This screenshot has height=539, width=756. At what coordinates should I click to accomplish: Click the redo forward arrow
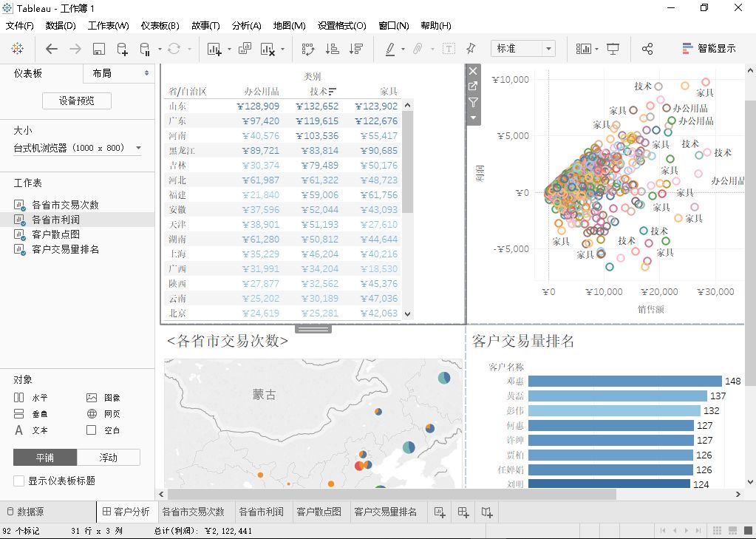click(x=75, y=48)
